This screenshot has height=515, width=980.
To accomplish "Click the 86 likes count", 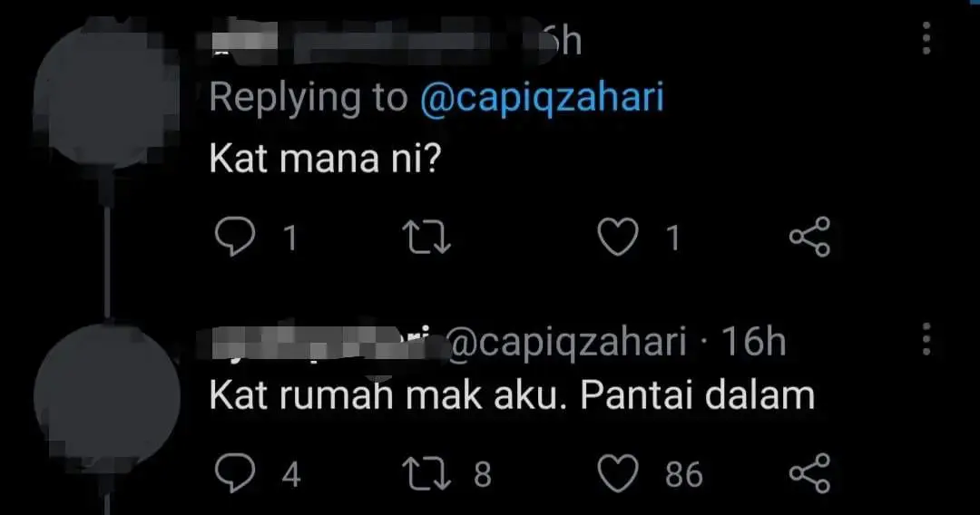I will coord(683,473).
